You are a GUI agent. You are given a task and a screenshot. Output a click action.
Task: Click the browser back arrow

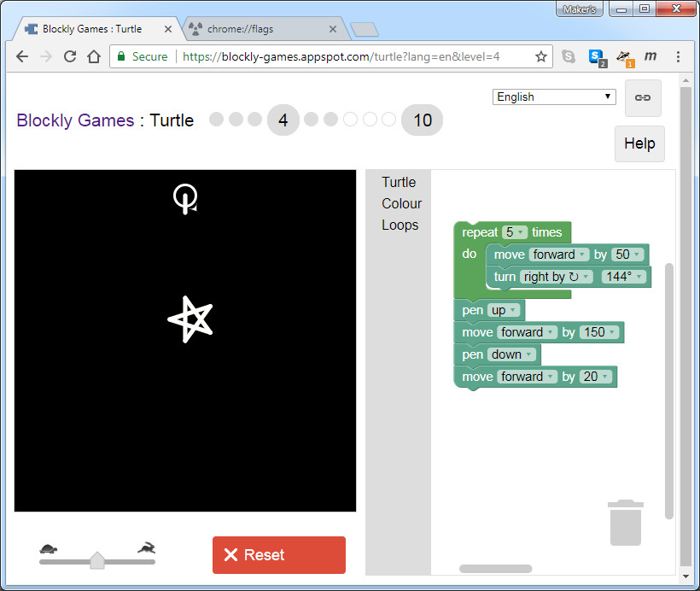point(22,56)
